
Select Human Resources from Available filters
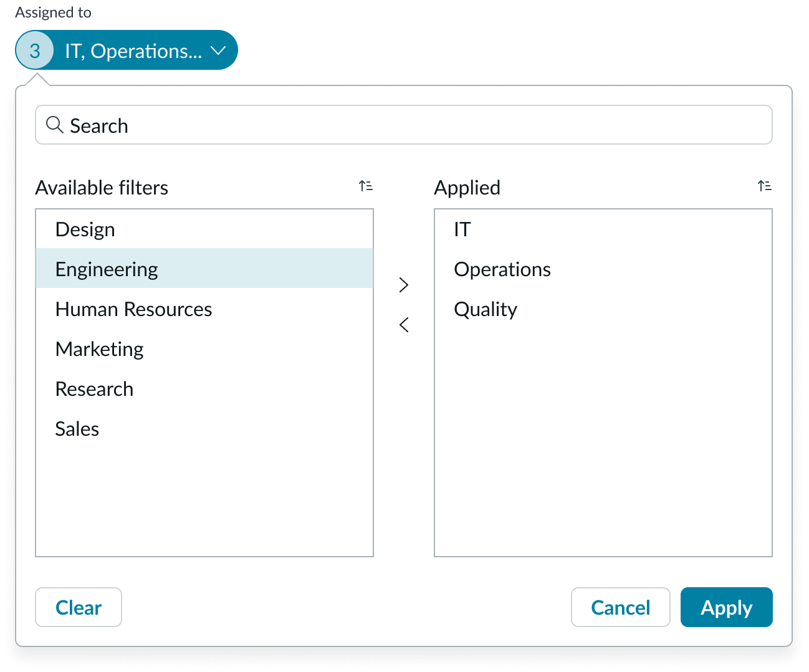click(x=133, y=309)
